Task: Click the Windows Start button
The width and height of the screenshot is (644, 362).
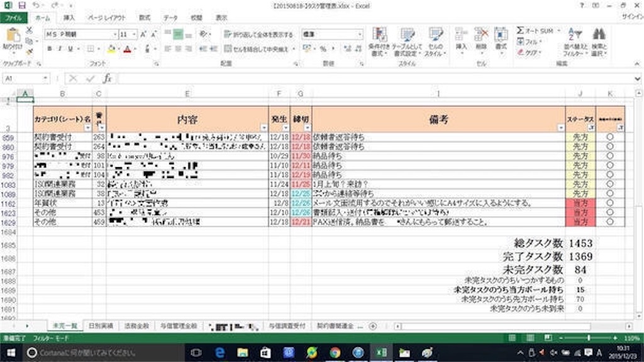Action: click(11, 353)
